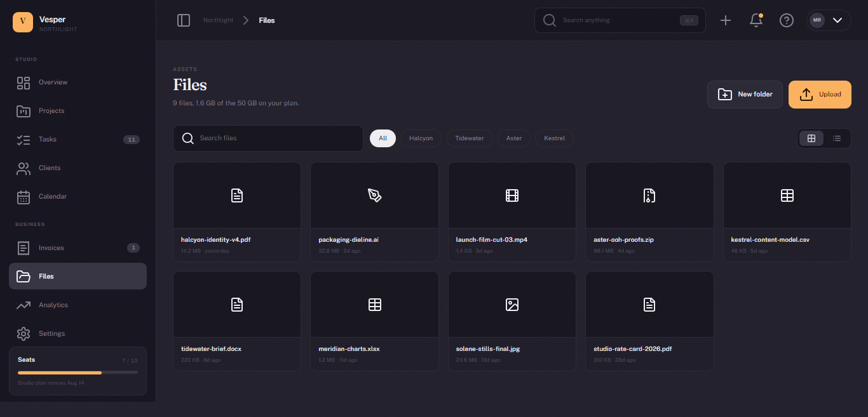Click the solene-stills-final.jpg file name
868x417 pixels.
488,349
